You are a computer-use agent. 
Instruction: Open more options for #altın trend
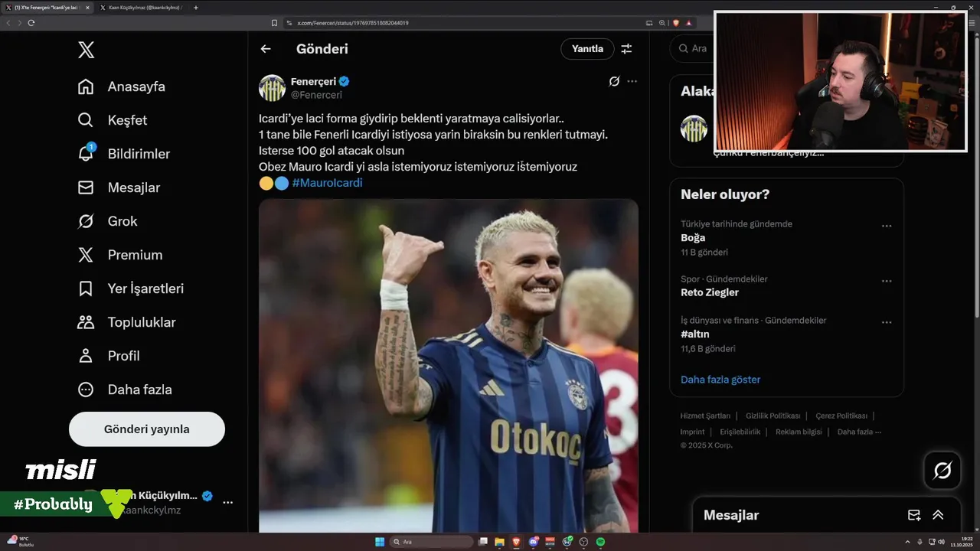887,322
